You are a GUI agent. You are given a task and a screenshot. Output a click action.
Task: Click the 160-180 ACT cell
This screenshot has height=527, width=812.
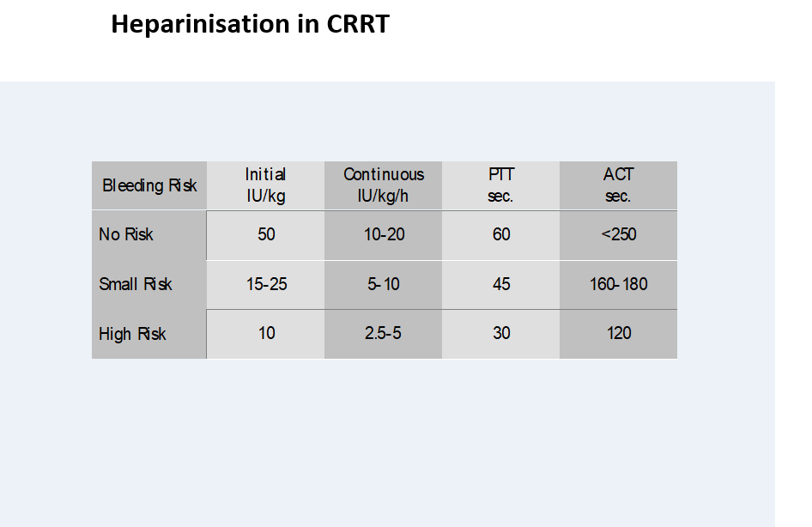(618, 284)
